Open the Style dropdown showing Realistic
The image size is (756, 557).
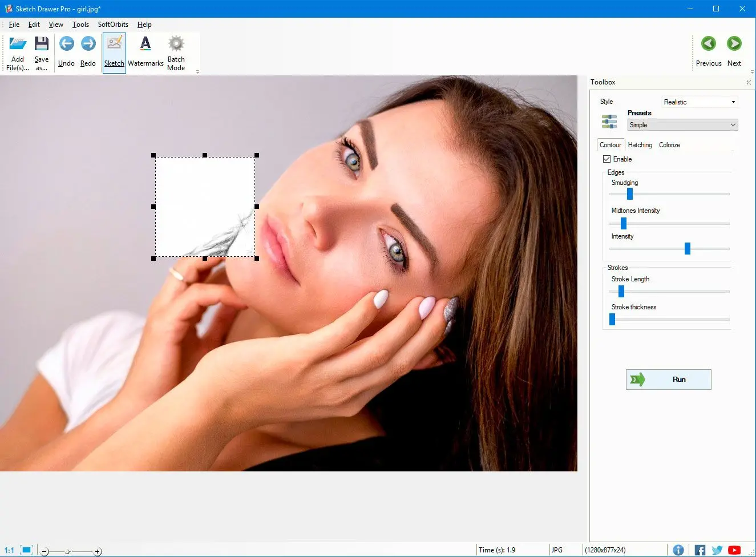coord(700,102)
